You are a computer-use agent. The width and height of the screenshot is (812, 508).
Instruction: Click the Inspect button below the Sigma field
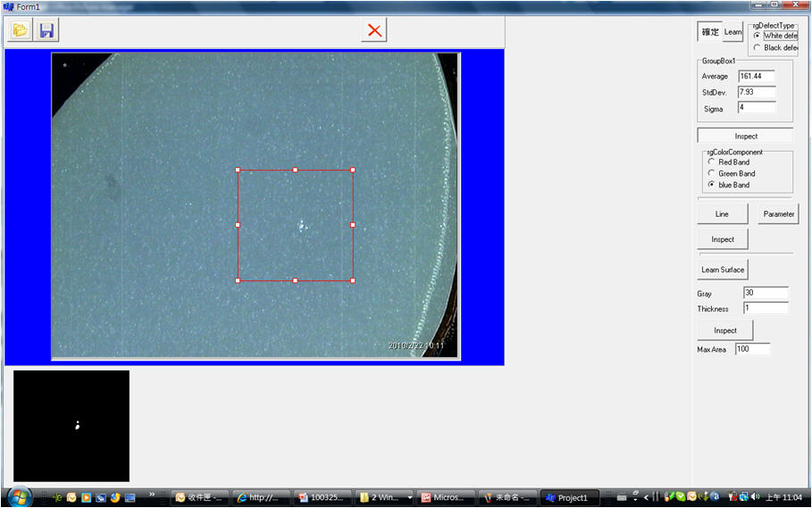coord(745,136)
